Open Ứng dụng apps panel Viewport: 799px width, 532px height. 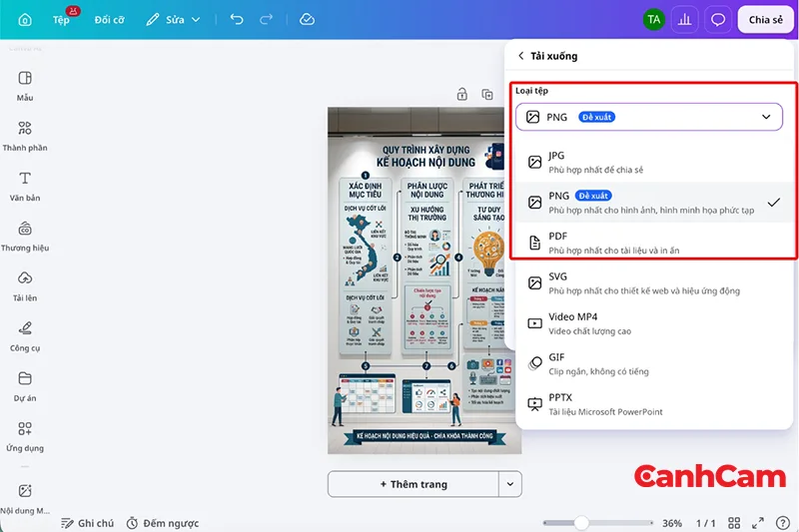tap(24, 437)
